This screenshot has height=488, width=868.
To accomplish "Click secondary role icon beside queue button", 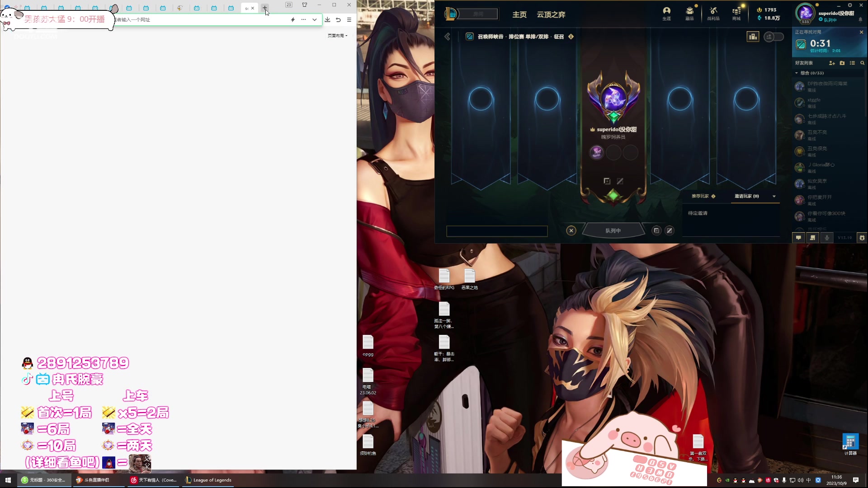I will [x=670, y=230].
